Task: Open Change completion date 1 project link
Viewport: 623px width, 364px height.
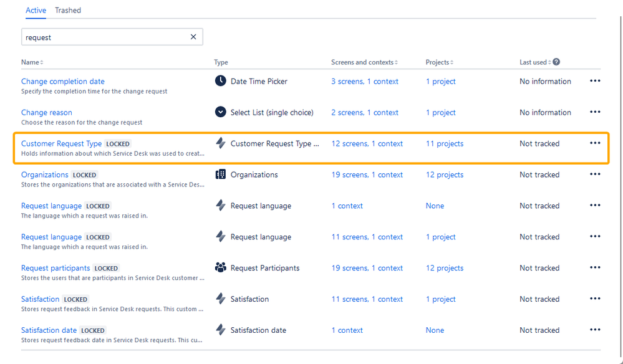Action: click(441, 82)
